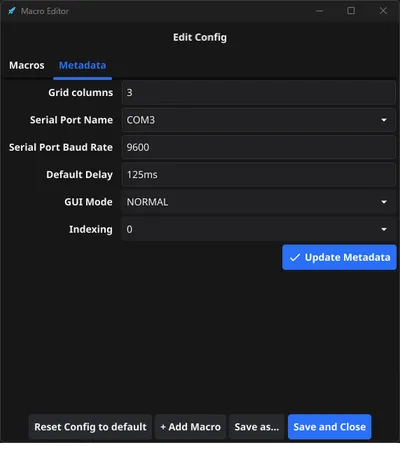Image resolution: width=400 pixels, height=464 pixels.
Task: Click the Grid columns input field
Action: 259,92
